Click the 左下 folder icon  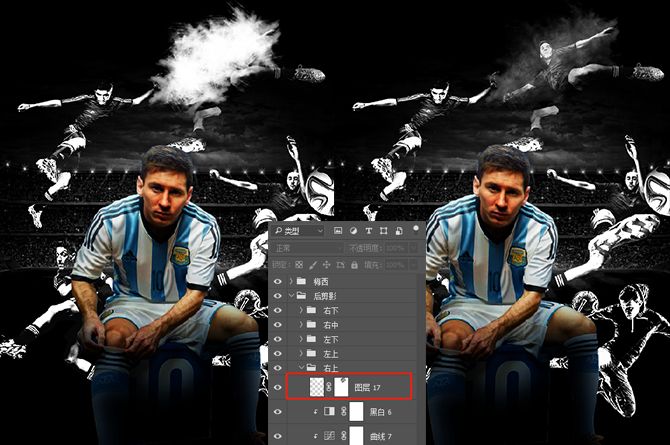(311, 339)
